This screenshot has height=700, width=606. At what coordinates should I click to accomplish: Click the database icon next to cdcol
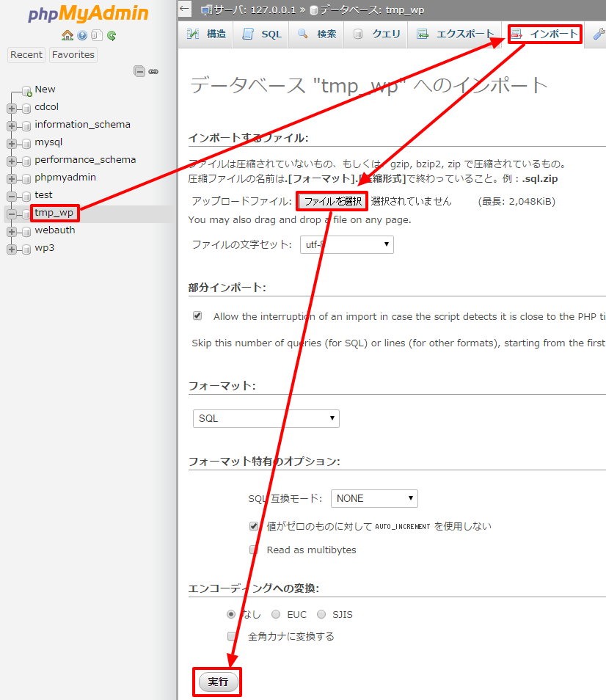[x=26, y=108]
